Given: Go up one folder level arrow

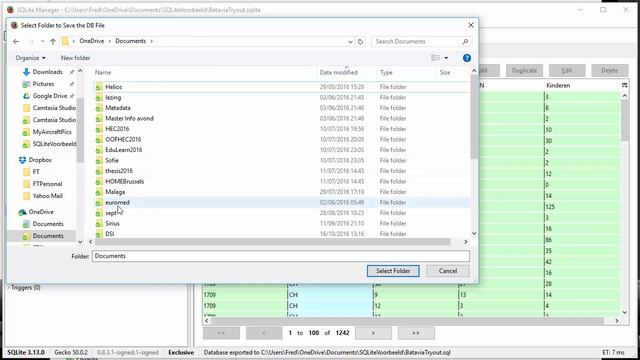Looking at the screenshot, I should click(53, 41).
